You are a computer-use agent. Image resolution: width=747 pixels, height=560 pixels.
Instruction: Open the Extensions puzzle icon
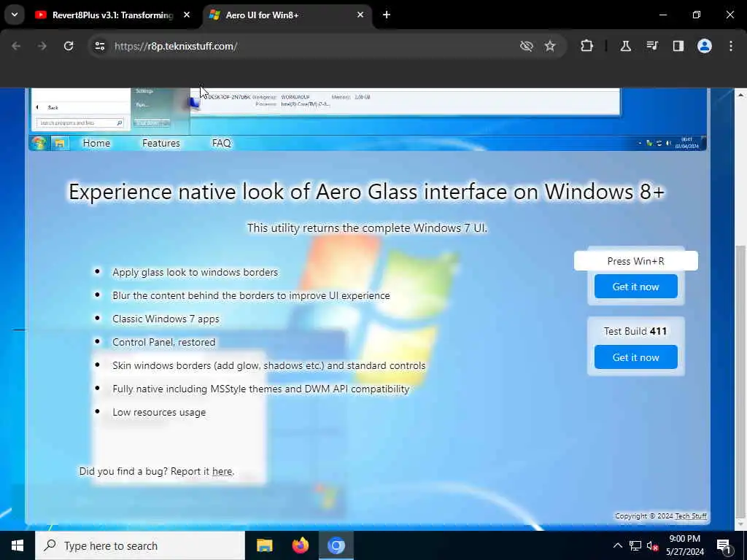click(x=587, y=46)
